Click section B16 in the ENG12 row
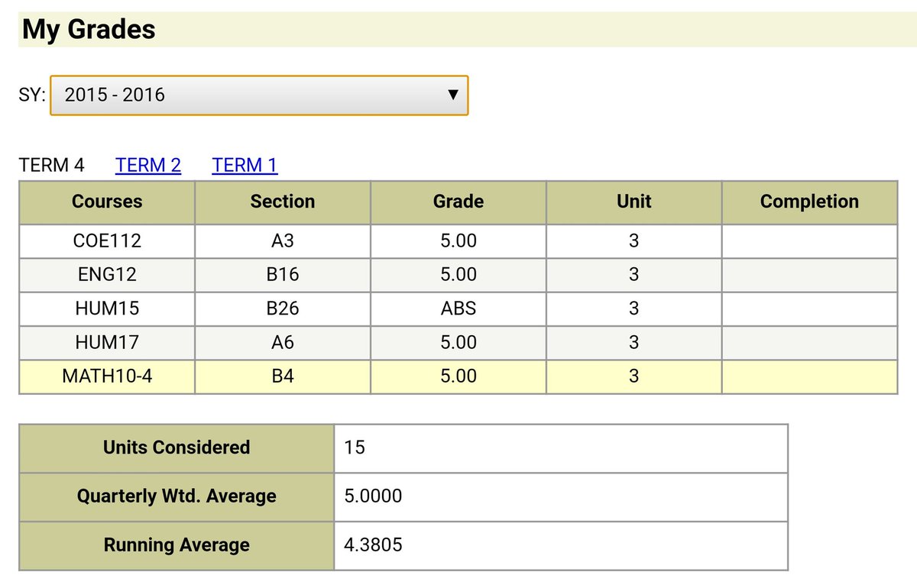Image resolution: width=917 pixels, height=588 pixels. click(283, 275)
